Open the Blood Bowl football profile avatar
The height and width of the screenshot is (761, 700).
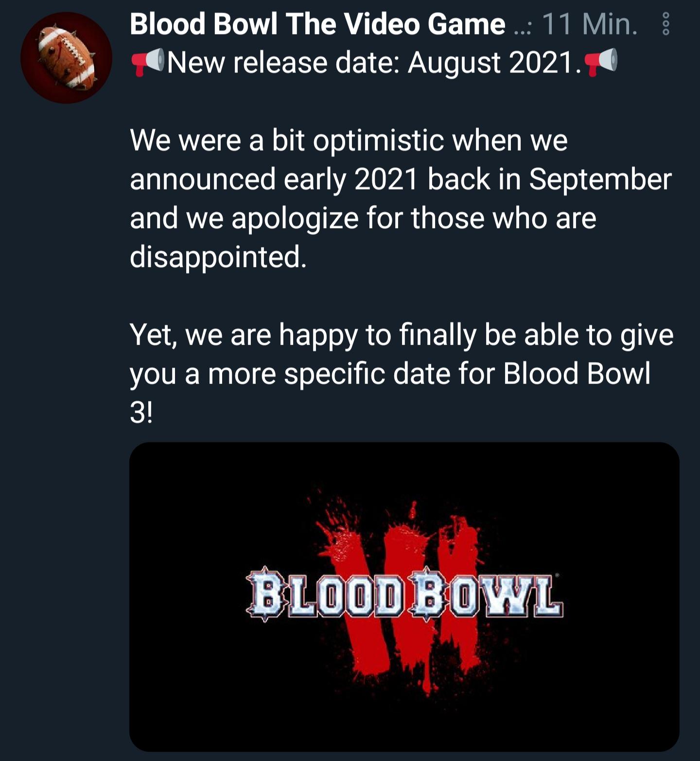pos(66,58)
